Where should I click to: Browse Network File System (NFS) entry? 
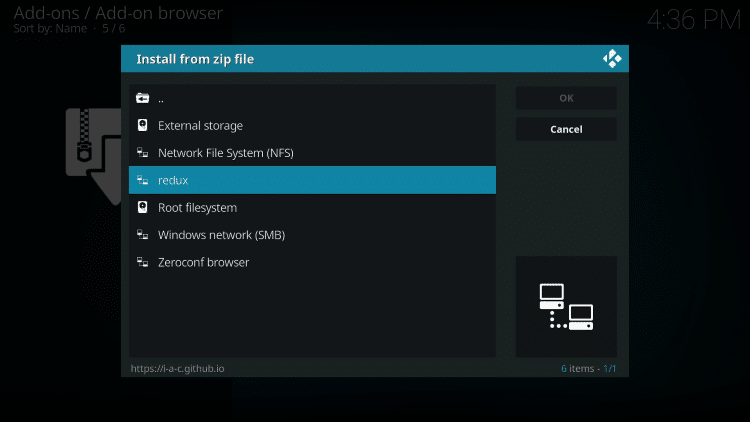[x=225, y=153]
